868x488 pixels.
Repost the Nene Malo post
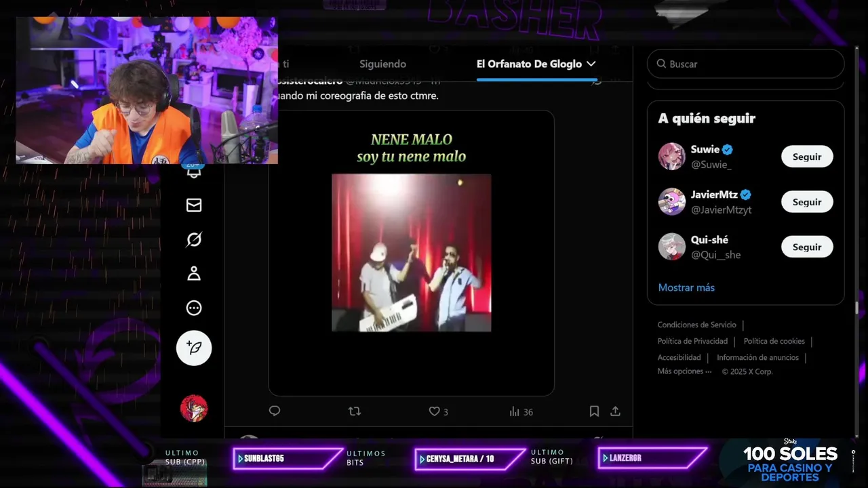[x=354, y=411]
